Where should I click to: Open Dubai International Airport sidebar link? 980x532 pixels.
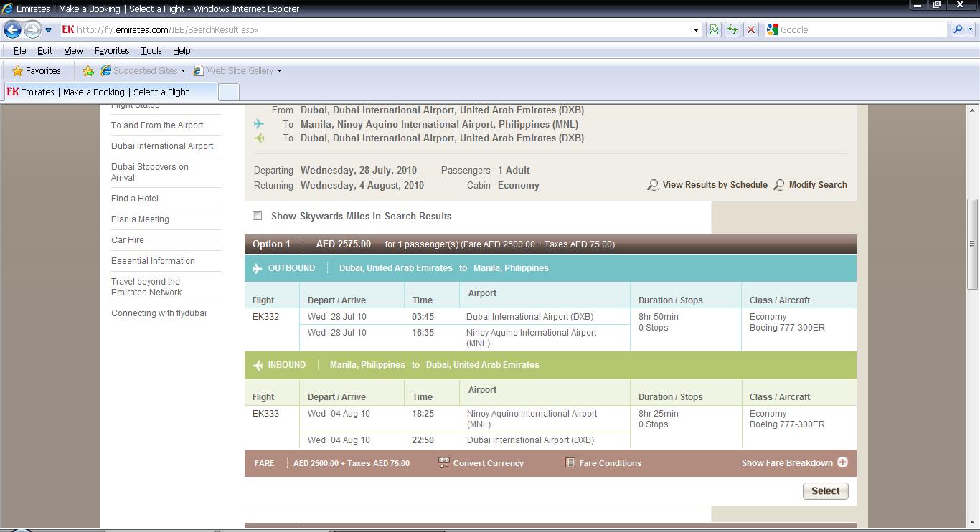pos(162,146)
